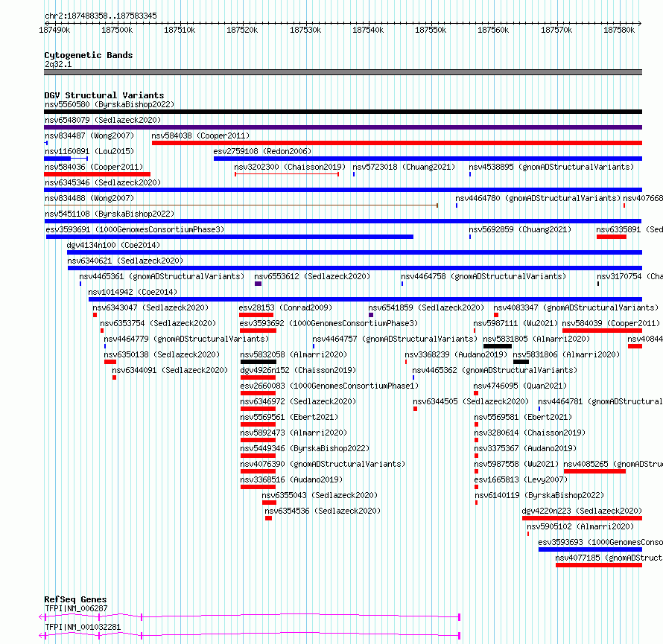Open nsv5569581 (Ebert2021) label
Screen dimensions: 663x644
523,417
